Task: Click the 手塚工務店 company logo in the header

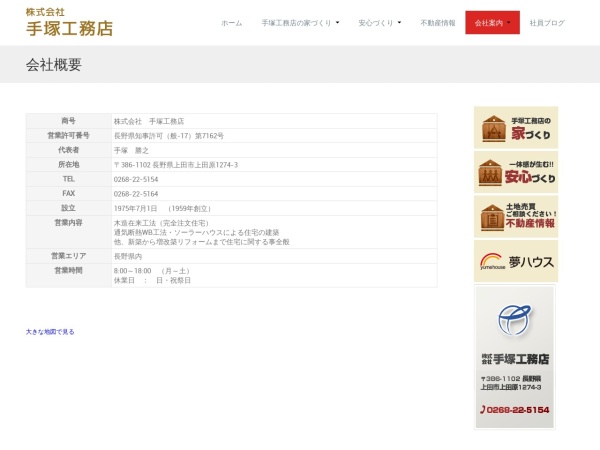Action: point(69,23)
